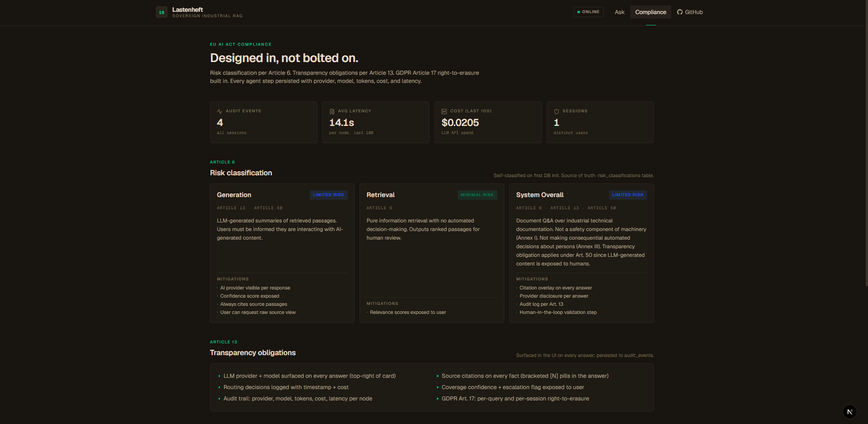The height and width of the screenshot is (424, 868).
Task: Click the GitHub octocat icon
Action: pyautogui.click(x=680, y=12)
